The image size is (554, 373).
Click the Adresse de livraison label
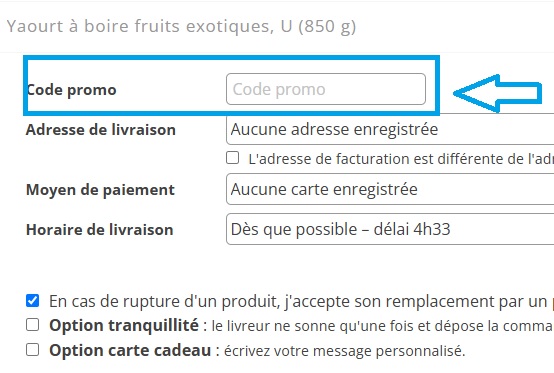click(101, 130)
